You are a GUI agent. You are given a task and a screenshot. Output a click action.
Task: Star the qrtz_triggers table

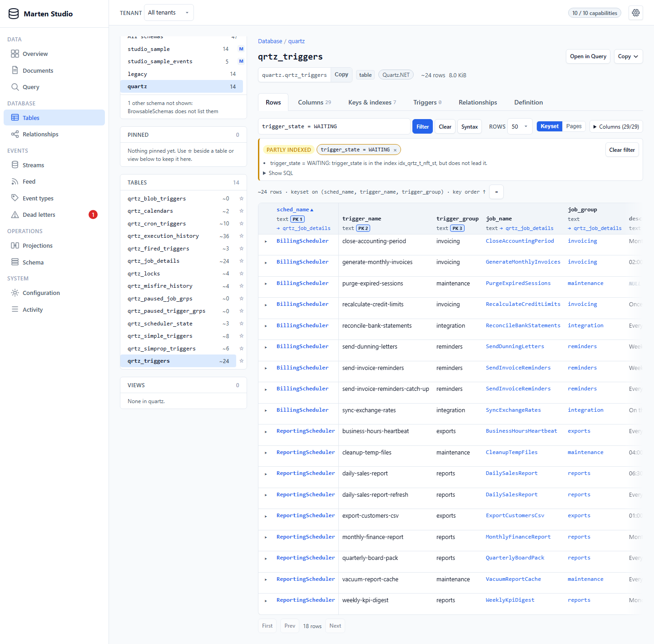coord(241,361)
